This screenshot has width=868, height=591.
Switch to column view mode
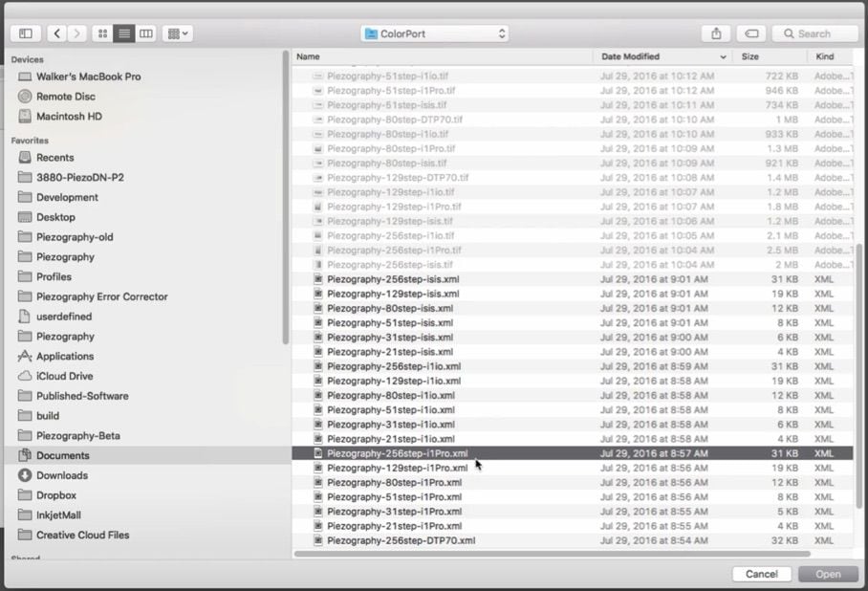click(145, 33)
